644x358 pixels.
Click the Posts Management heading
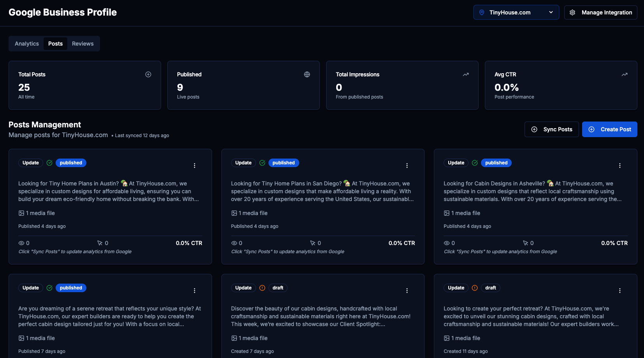tap(45, 125)
